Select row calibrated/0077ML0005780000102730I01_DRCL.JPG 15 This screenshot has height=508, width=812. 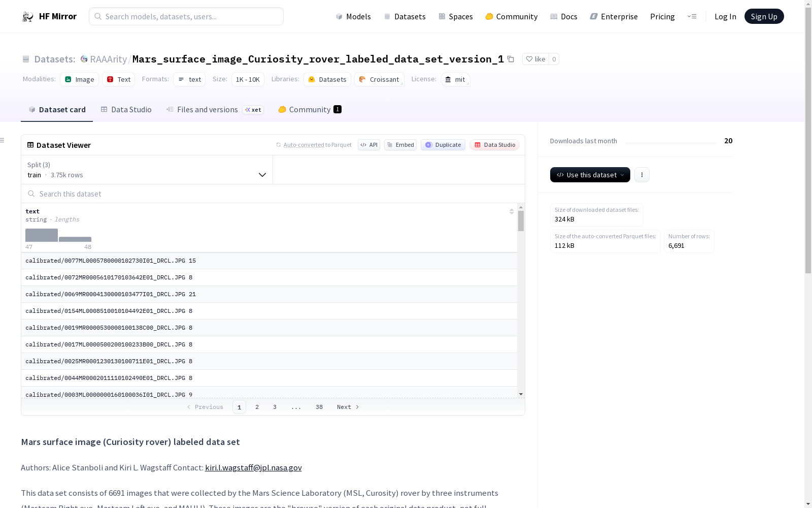coord(269,261)
